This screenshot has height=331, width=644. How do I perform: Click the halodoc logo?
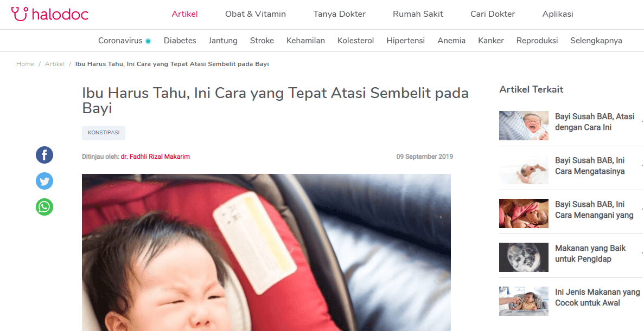click(50, 14)
